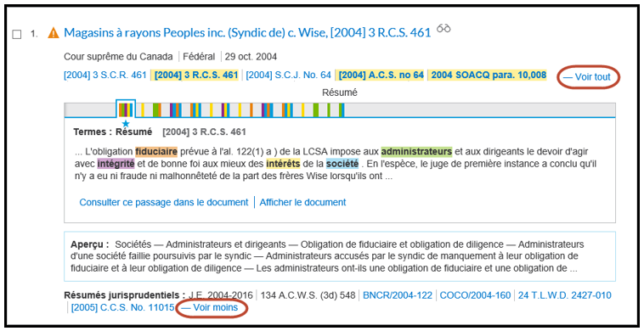Screen dimensions: 644x331
Task: Click Consulter ce passage dans le document
Action: [x=164, y=203]
